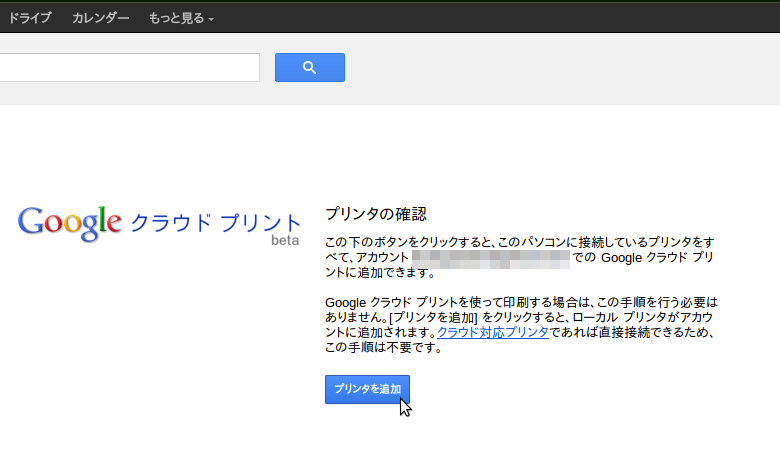
Task: Click the クラウド プリント product title
Action: [216, 222]
